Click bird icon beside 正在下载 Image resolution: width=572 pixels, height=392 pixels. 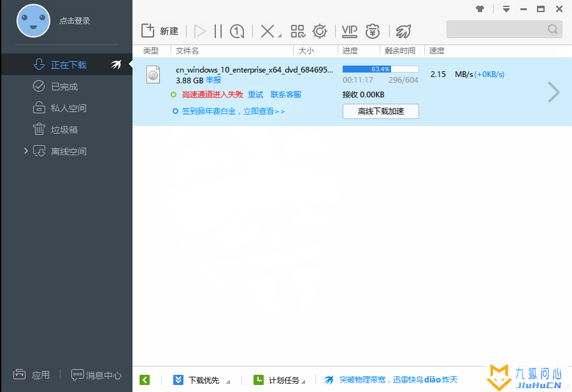[116, 65]
